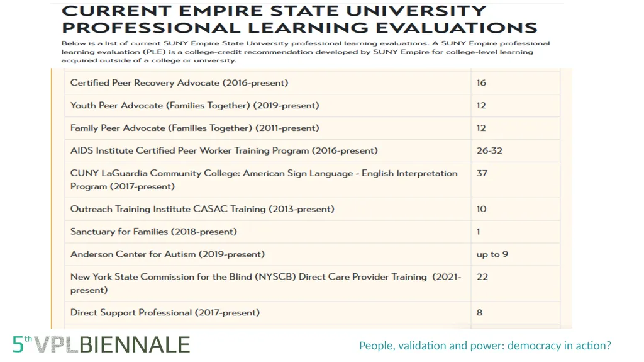Click the credit value 22
Viewport: 644px width, 362px height.
click(x=482, y=277)
